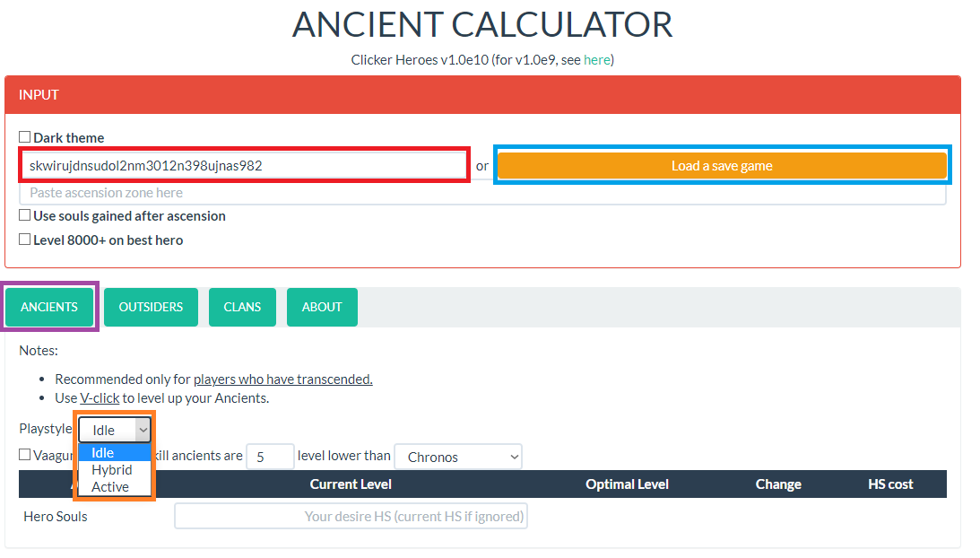Focus the ascension zone input

click(x=482, y=193)
